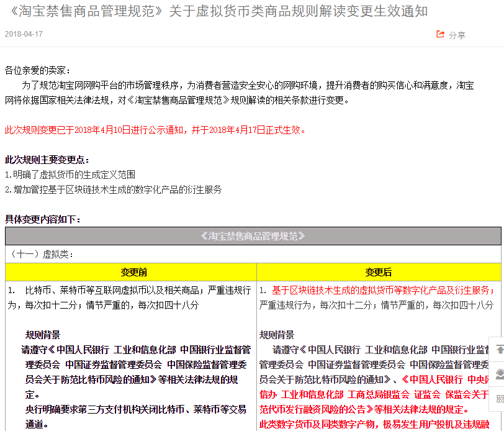The height and width of the screenshot is (431, 504).
Task: Click the share icon beside 分享
Action: pyautogui.click(x=440, y=34)
